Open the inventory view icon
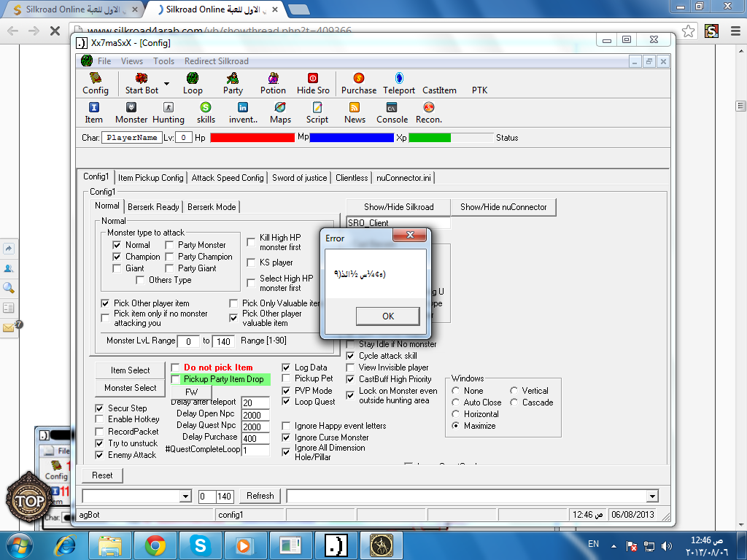The image size is (747, 560). coord(243,113)
